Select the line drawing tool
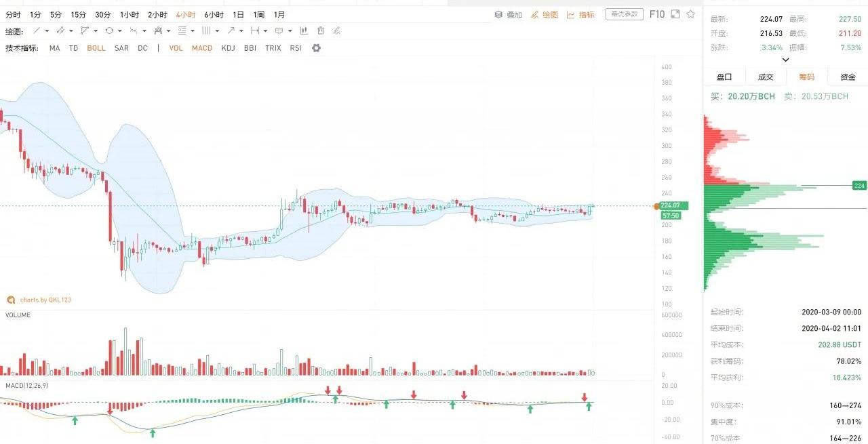 (x=37, y=31)
